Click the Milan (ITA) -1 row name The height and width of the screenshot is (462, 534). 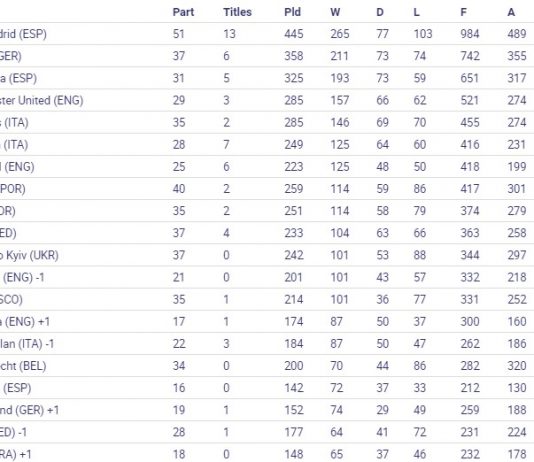27,344
